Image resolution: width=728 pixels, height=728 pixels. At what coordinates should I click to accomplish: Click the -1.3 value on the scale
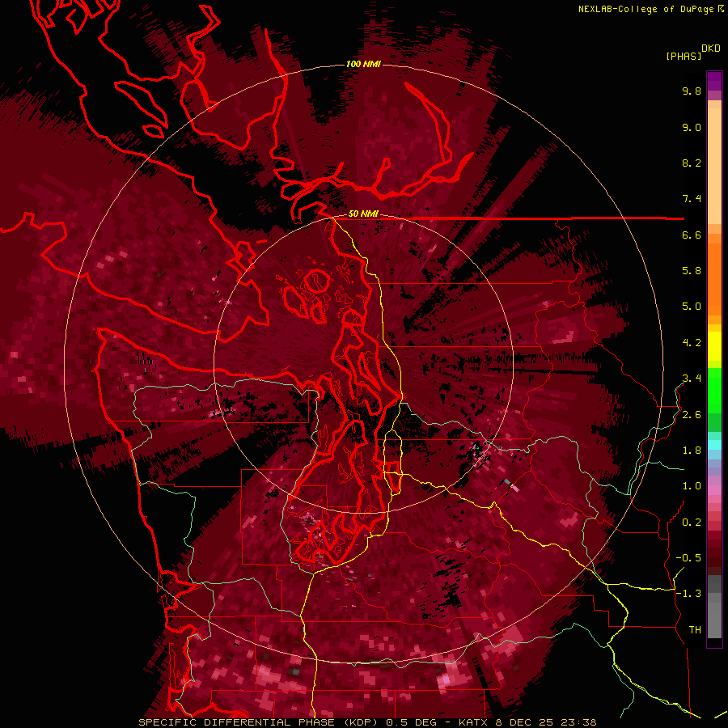click(x=688, y=594)
